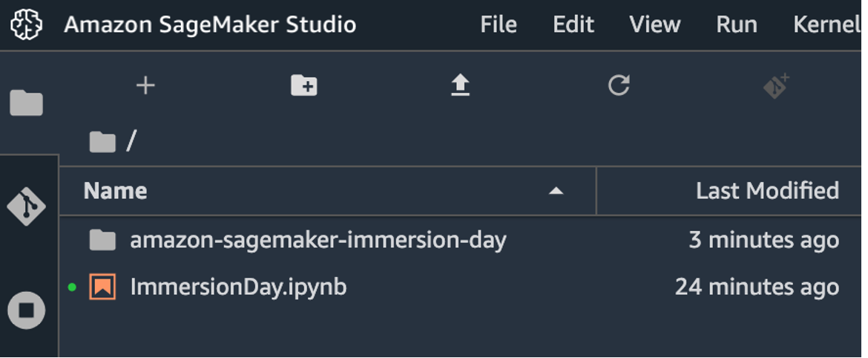The image size is (868, 358).
Task: Click the root folder icon in the breadcrumb
Action: coord(102,143)
